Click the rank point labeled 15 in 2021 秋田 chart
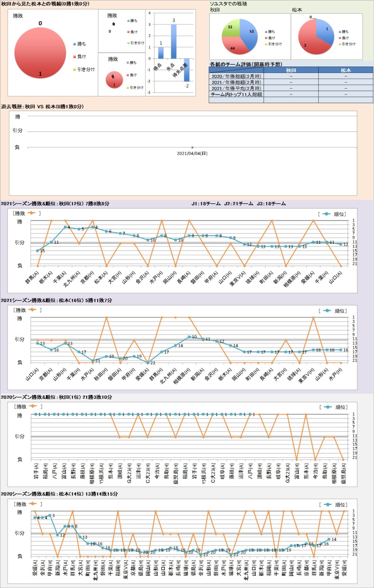374x588 pixels. tap(37, 251)
